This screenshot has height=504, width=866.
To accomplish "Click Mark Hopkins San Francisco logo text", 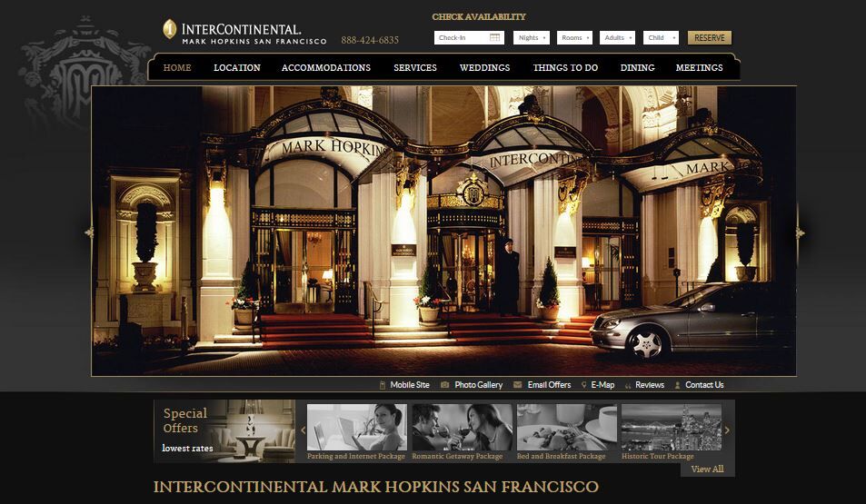I will pyautogui.click(x=254, y=42).
